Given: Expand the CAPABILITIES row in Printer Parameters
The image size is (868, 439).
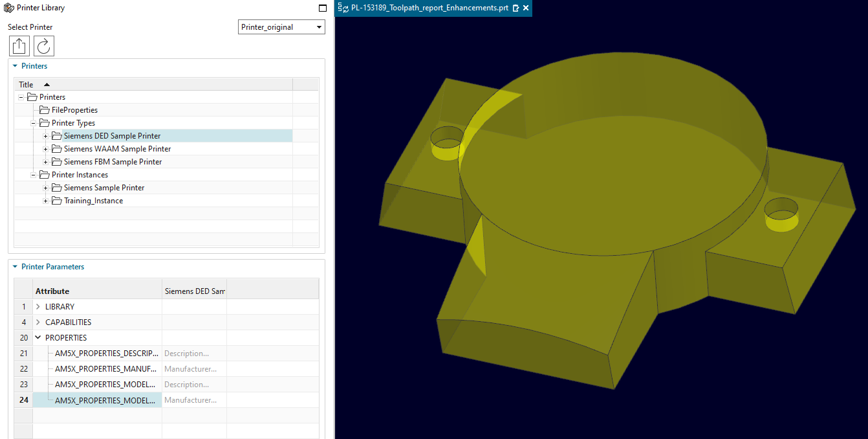Looking at the screenshot, I should 38,322.
